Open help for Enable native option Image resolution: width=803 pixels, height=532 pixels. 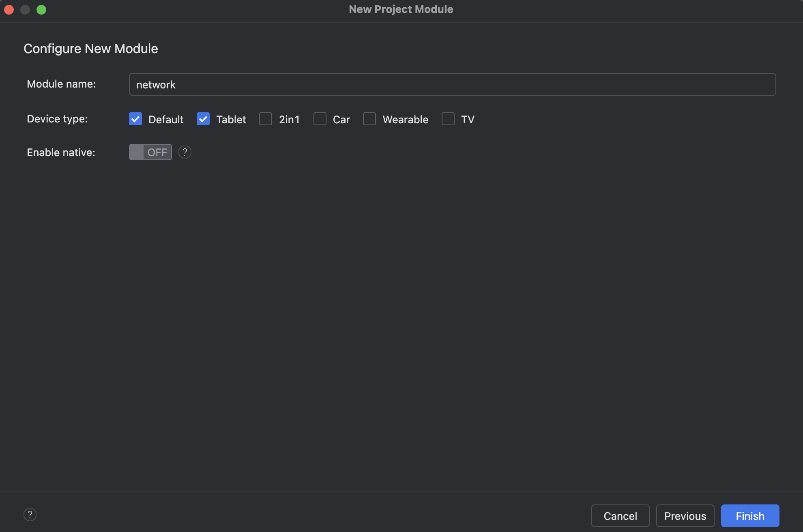(185, 152)
